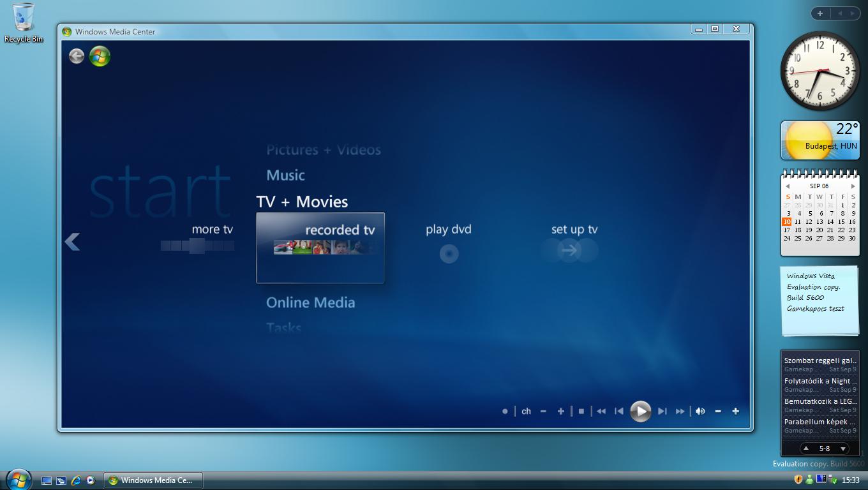Click the green Media Center start logo
This screenshot has height=490, width=868.
click(100, 56)
